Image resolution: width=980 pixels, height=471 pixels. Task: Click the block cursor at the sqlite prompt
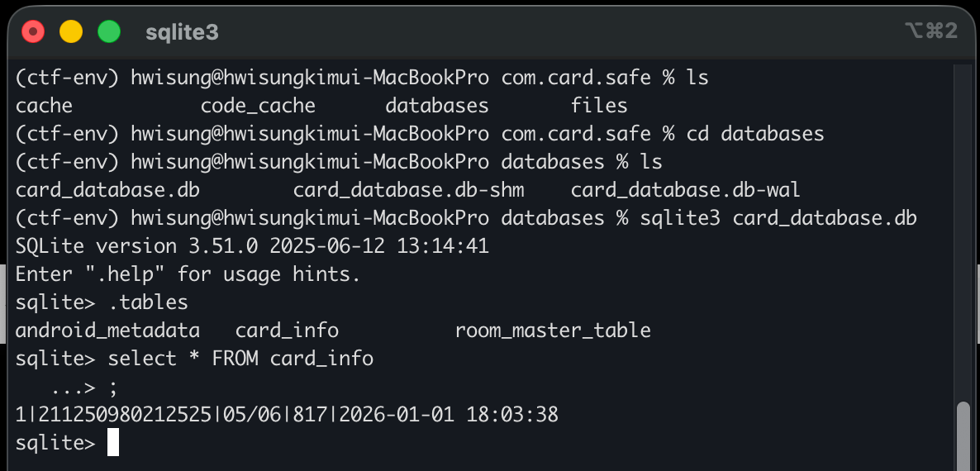(x=113, y=443)
